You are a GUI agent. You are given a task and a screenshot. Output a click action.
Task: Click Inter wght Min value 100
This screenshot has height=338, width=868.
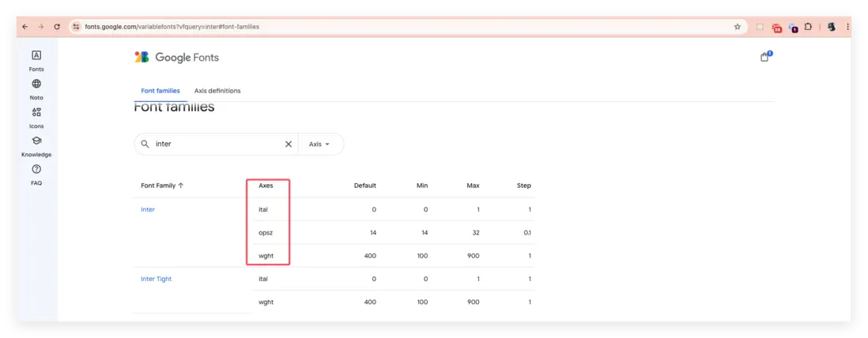click(422, 256)
